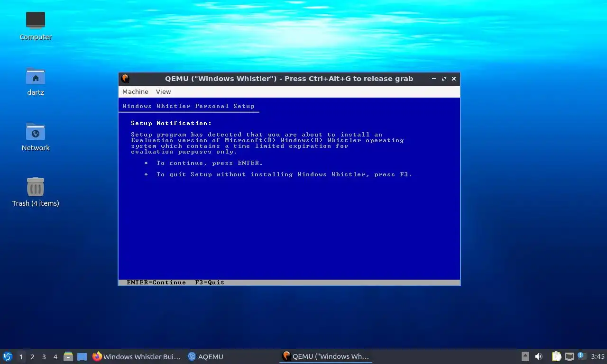Image resolution: width=607 pixels, height=364 pixels.
Task: Click the QEMU flame icon in title bar
Action: (x=125, y=79)
